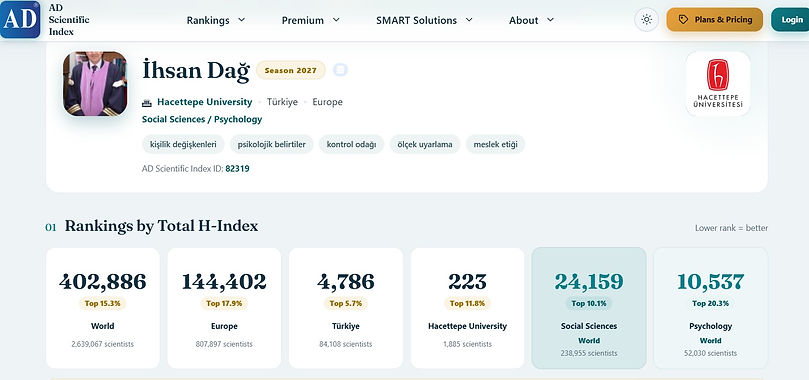The width and height of the screenshot is (809, 380).
Task: Open the Hacettepe University link
Action: tap(204, 102)
